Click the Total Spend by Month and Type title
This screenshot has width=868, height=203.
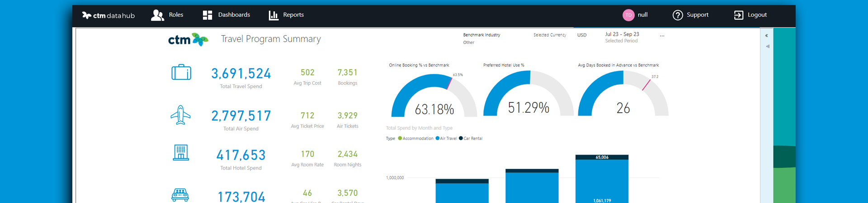point(419,128)
